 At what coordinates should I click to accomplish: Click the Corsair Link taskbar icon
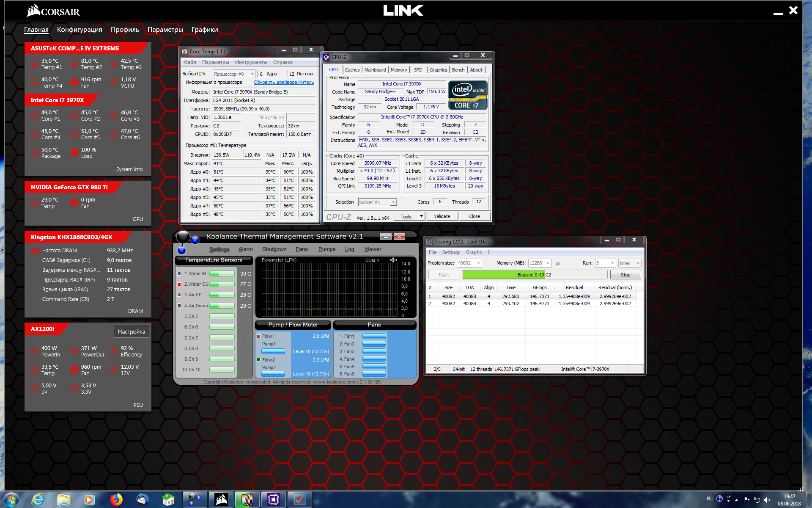click(x=221, y=500)
